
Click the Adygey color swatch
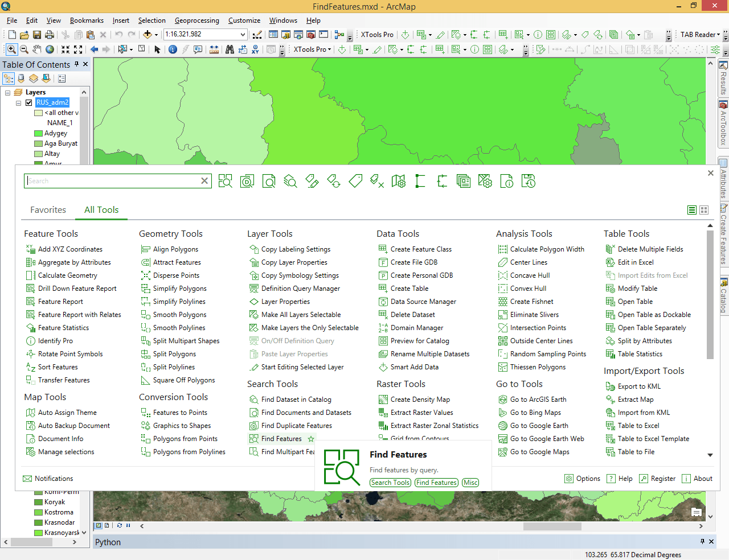click(x=39, y=133)
